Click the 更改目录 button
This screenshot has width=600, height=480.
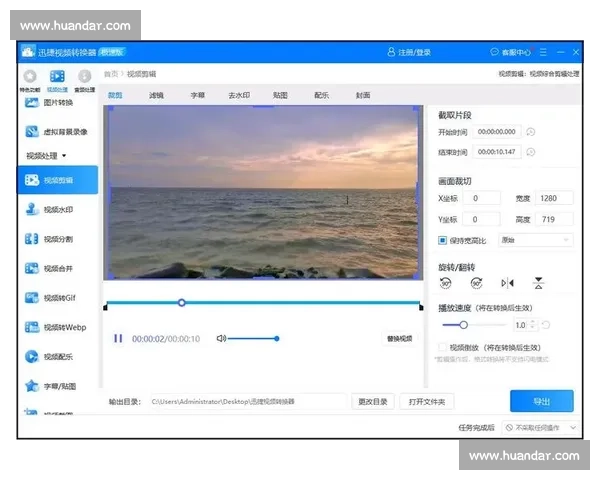(373, 402)
